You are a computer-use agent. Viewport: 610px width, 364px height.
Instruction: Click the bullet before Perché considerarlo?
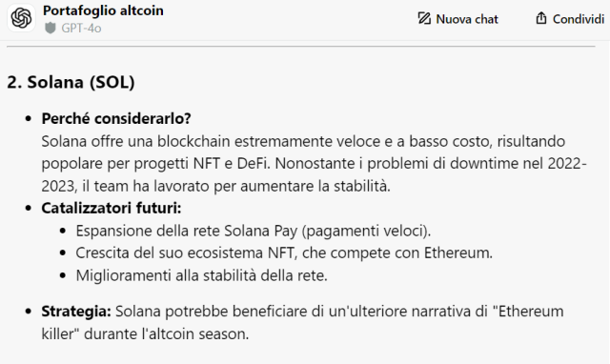pos(28,118)
